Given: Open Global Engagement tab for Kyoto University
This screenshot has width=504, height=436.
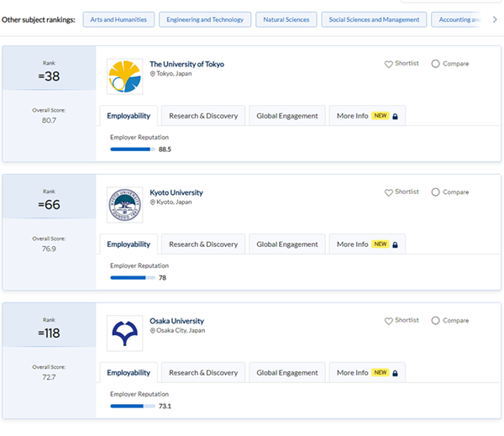Looking at the screenshot, I should (x=287, y=244).
